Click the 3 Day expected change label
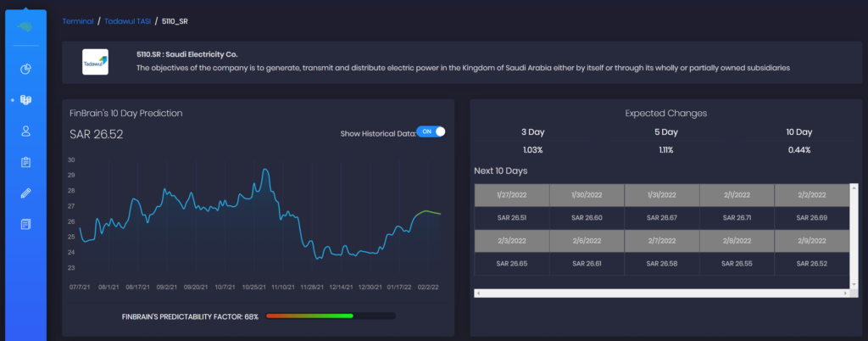 tap(532, 132)
